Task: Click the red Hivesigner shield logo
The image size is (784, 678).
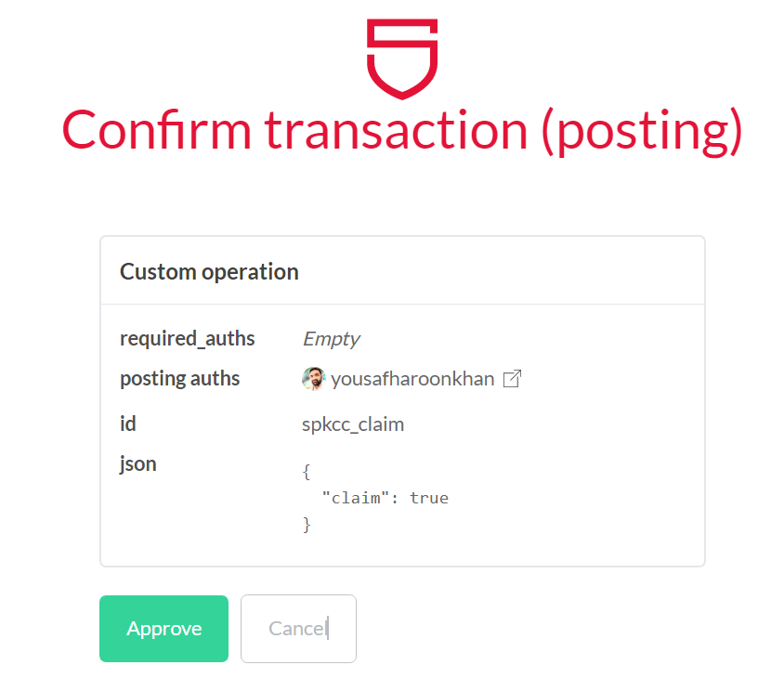Action: tap(402, 59)
